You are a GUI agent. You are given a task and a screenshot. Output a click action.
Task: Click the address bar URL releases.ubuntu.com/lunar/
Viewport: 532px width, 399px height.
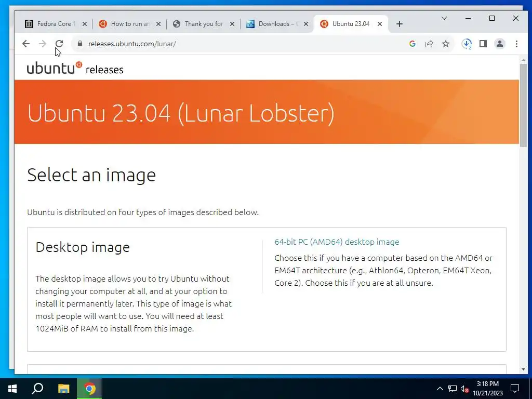click(132, 44)
